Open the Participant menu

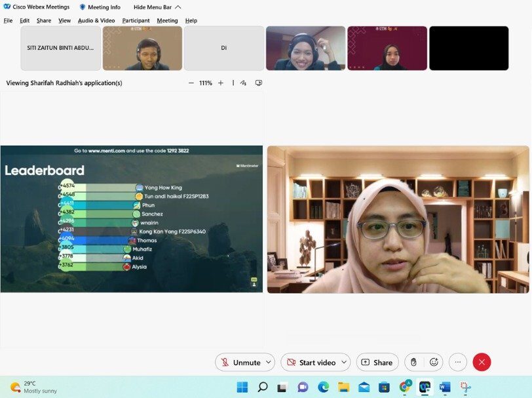pyautogui.click(x=136, y=20)
